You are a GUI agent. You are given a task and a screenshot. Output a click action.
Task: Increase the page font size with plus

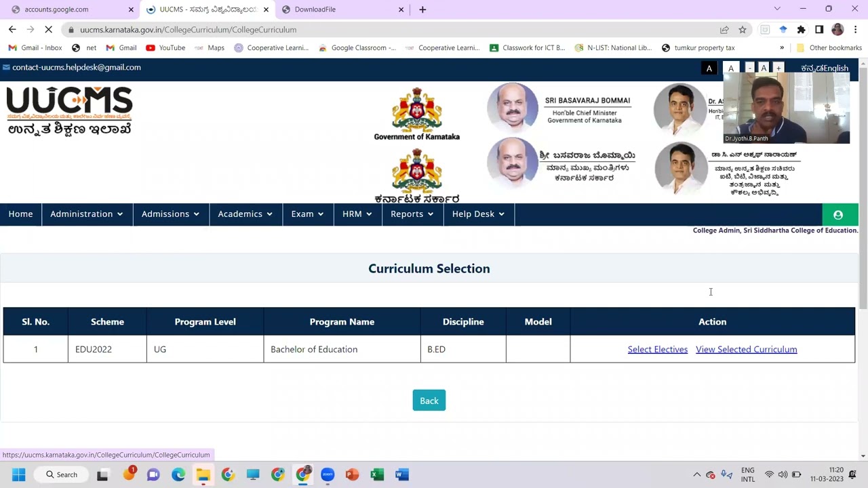tap(778, 68)
